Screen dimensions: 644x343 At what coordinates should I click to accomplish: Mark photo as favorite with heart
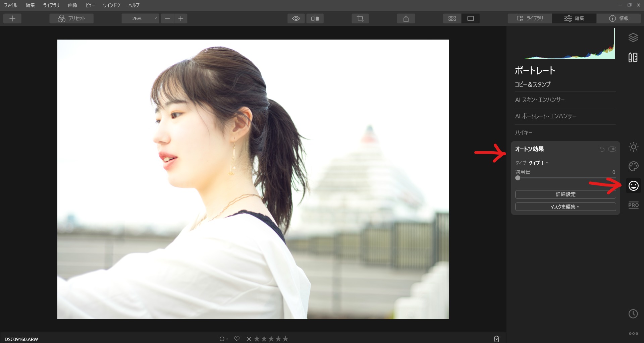237,339
